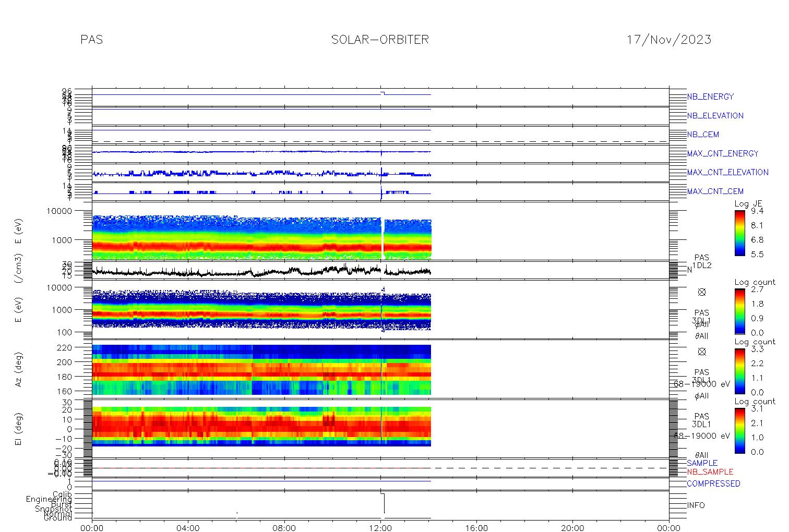
Task: Click the Engineering mode label
Action: [49, 499]
